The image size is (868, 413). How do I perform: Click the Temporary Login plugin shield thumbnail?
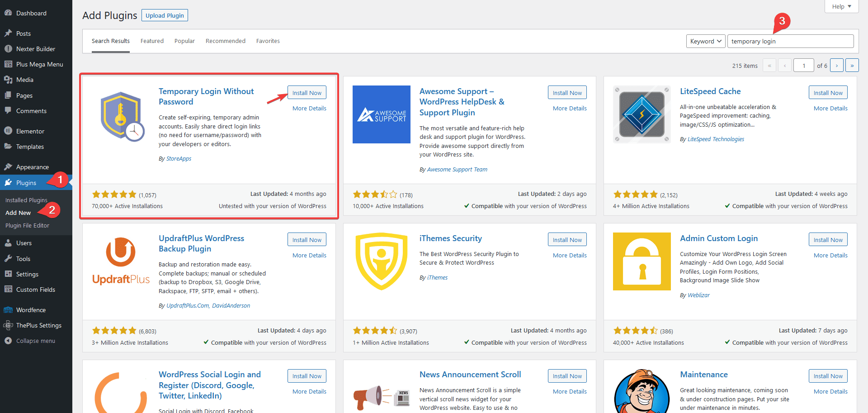coord(121,116)
